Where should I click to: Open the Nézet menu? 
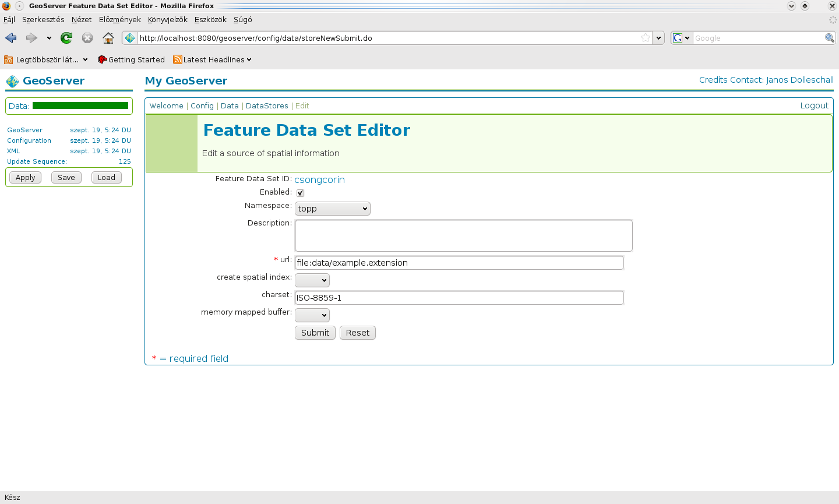pyautogui.click(x=82, y=19)
